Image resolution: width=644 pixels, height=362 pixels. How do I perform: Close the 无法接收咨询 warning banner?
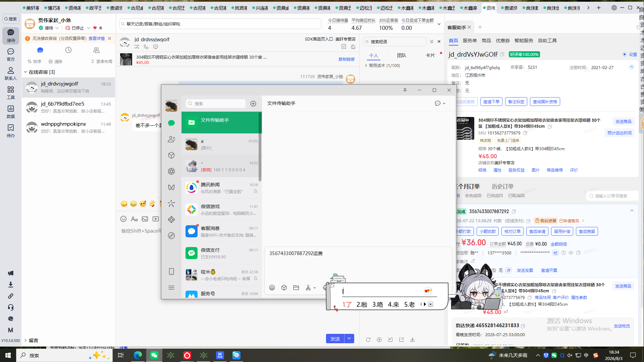[x=109, y=39]
